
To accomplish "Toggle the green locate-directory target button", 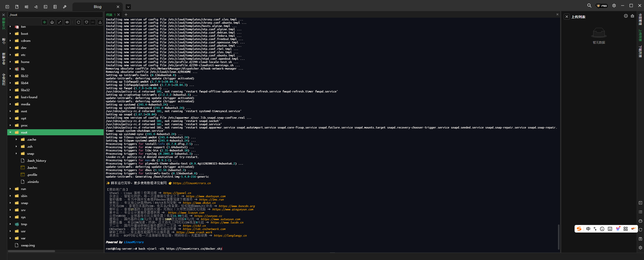I will click(45, 22).
